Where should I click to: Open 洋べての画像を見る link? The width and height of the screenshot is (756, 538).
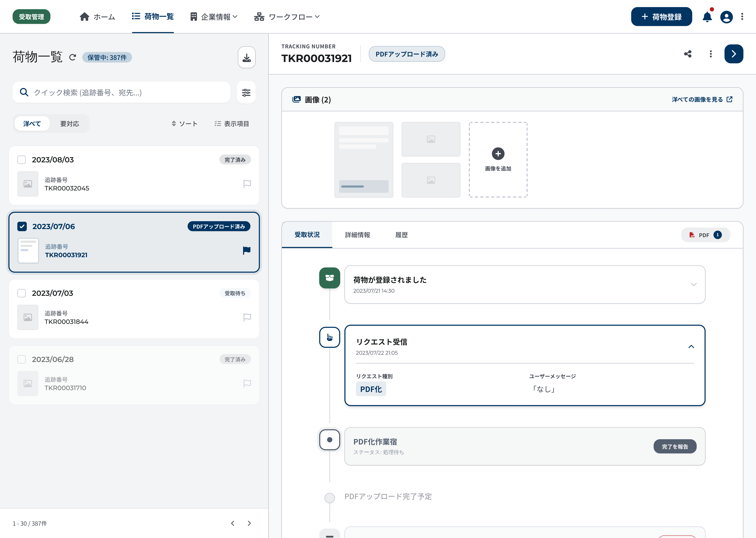(702, 99)
